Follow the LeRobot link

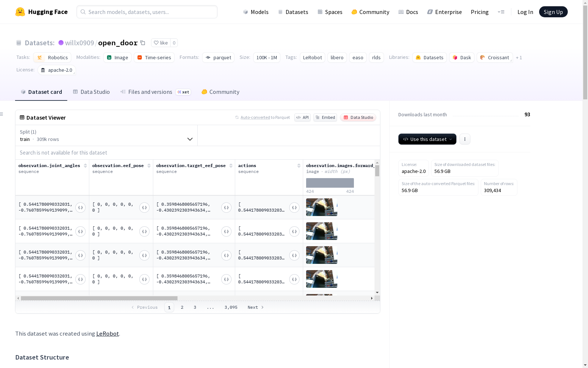(107, 333)
